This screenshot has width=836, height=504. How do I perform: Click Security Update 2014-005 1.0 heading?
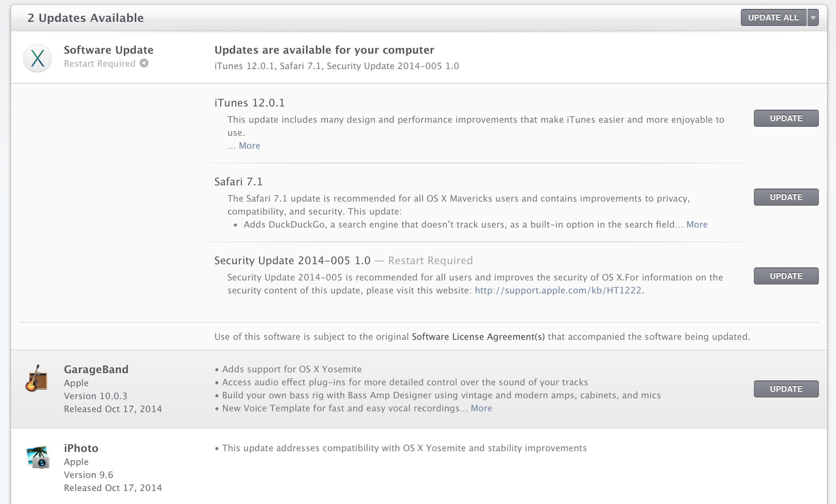pyautogui.click(x=292, y=261)
